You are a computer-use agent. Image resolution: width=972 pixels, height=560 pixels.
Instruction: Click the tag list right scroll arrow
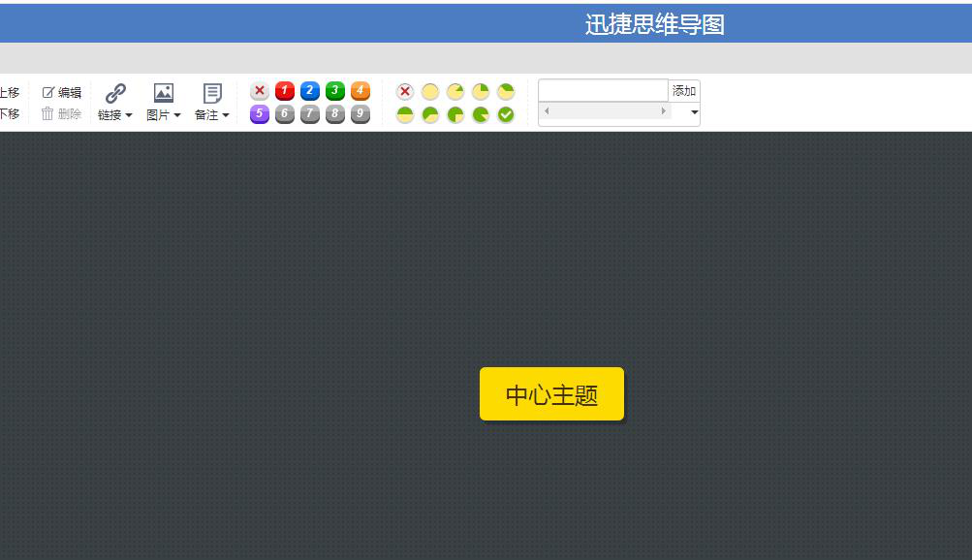coord(663,110)
